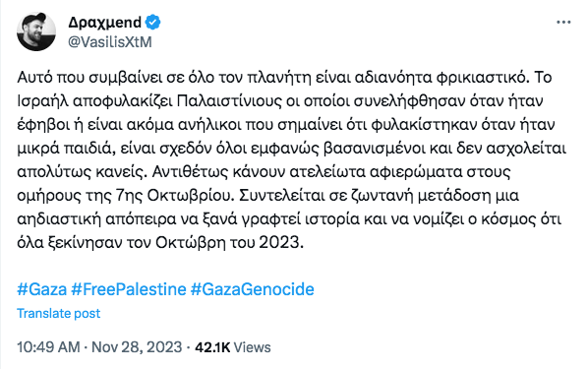Click the Views label
The image size is (588, 369).
tap(253, 347)
